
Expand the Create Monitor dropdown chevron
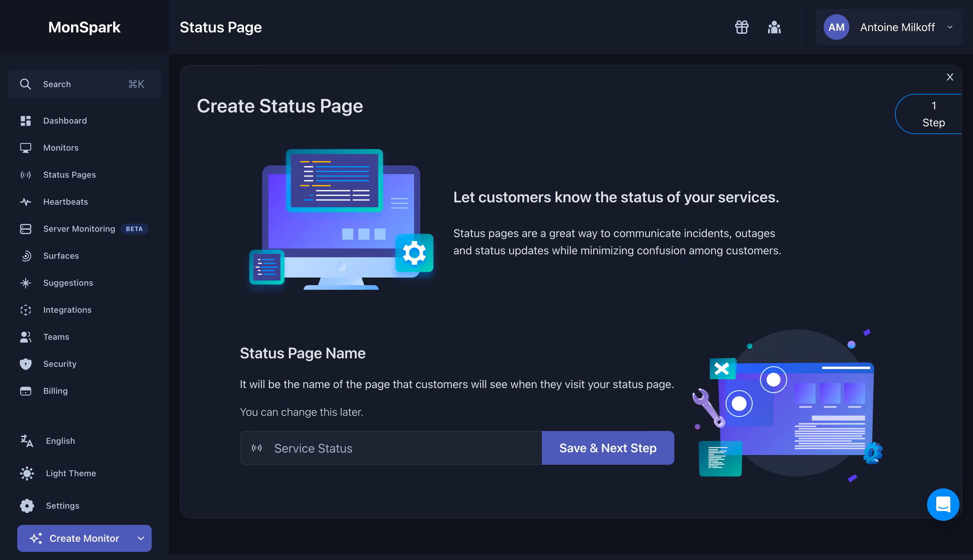click(141, 538)
